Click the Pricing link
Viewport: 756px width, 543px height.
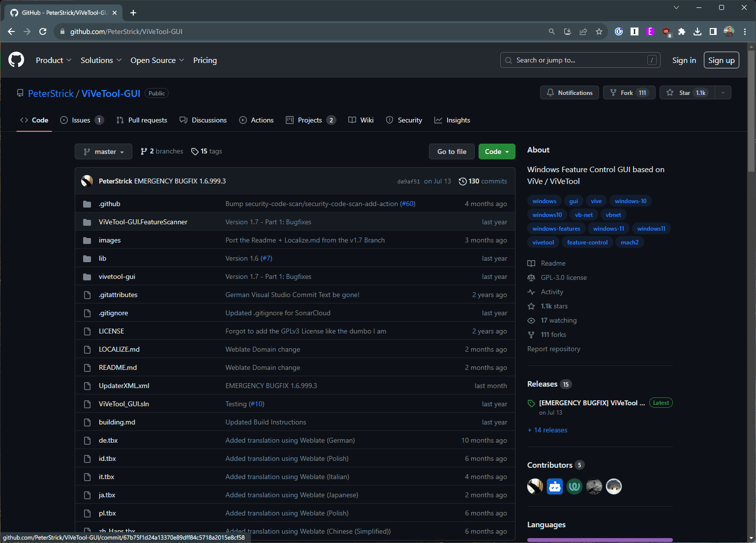click(205, 60)
